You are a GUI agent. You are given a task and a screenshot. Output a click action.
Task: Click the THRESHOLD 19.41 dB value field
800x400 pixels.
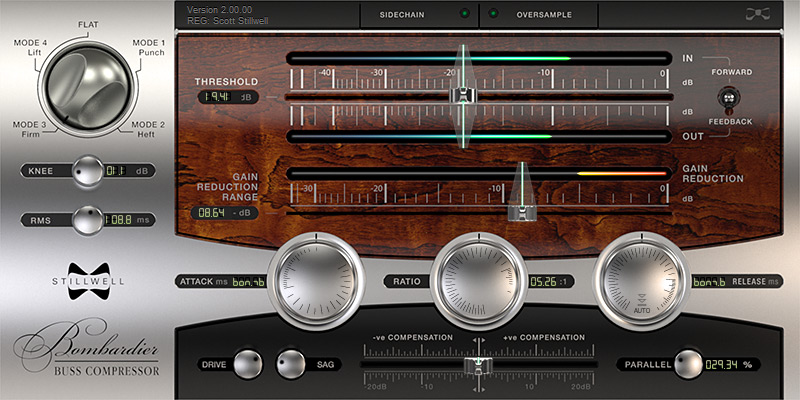pyautogui.click(x=228, y=97)
